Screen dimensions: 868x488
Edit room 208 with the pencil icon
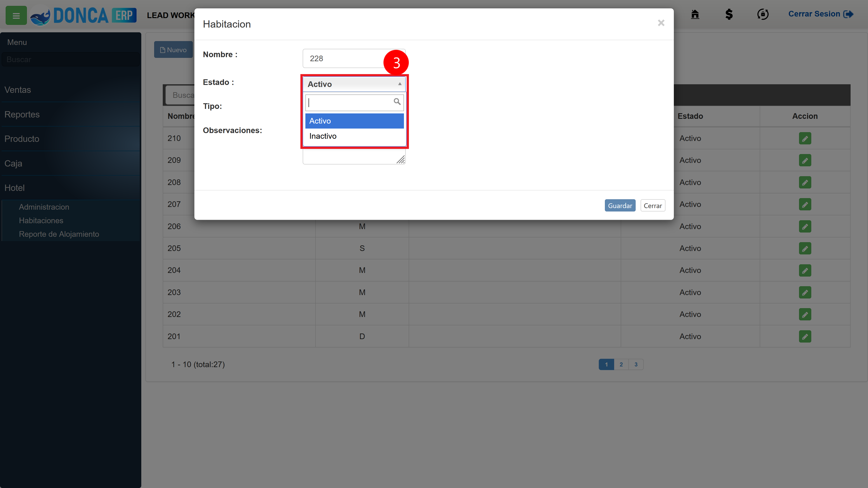pyautogui.click(x=805, y=182)
